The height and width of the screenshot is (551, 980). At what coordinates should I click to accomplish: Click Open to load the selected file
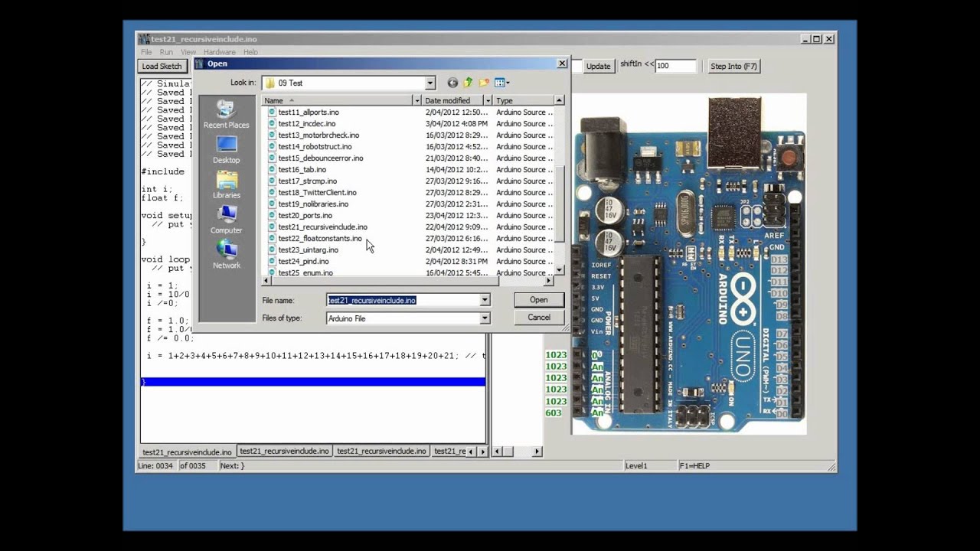point(539,300)
